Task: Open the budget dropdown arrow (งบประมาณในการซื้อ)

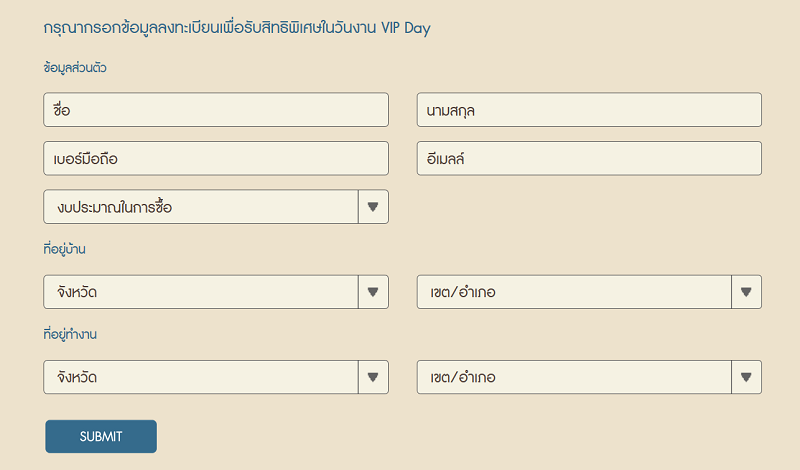Action: click(373, 207)
